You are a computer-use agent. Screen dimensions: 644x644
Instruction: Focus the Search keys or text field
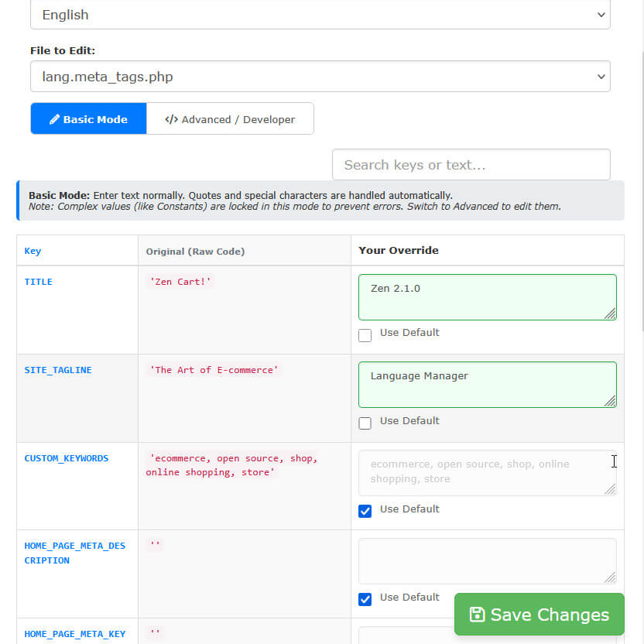pyautogui.click(x=471, y=165)
